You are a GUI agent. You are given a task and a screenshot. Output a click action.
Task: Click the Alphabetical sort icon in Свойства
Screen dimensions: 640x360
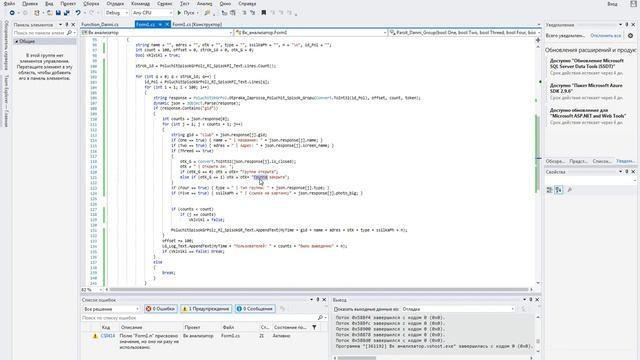pos(559,190)
